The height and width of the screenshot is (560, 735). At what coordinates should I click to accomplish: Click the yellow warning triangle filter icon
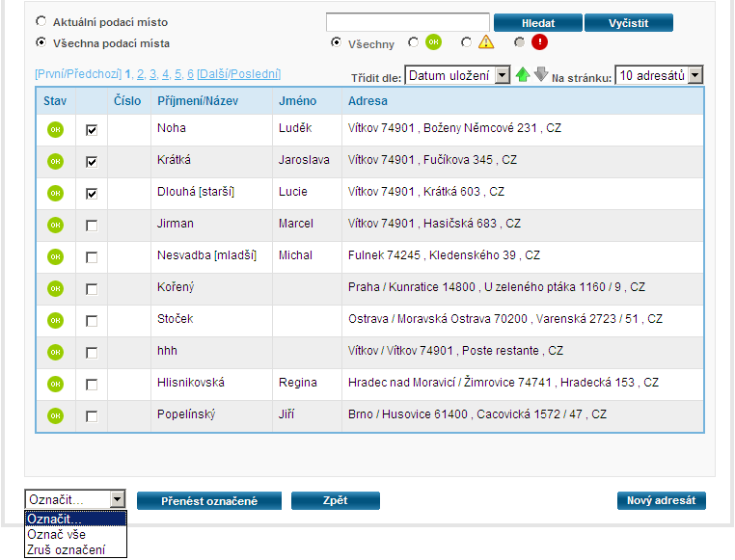tap(486, 42)
